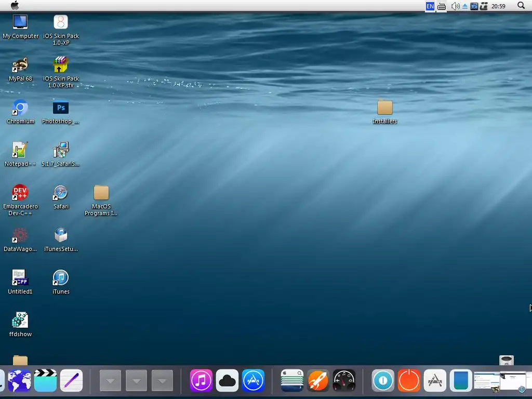This screenshot has width=532, height=399.
Task: Select the iOS Skin Pack 1.0-XP icon
Action: click(61, 30)
